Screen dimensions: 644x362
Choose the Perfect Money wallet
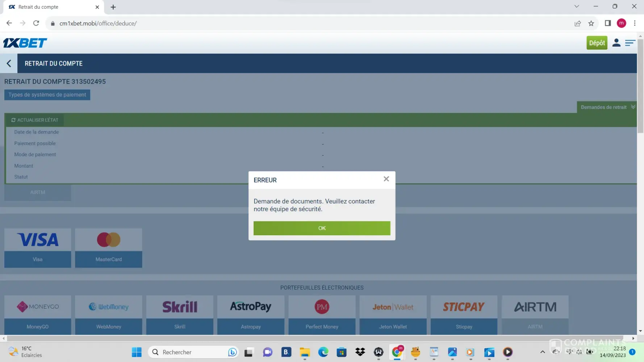click(322, 315)
